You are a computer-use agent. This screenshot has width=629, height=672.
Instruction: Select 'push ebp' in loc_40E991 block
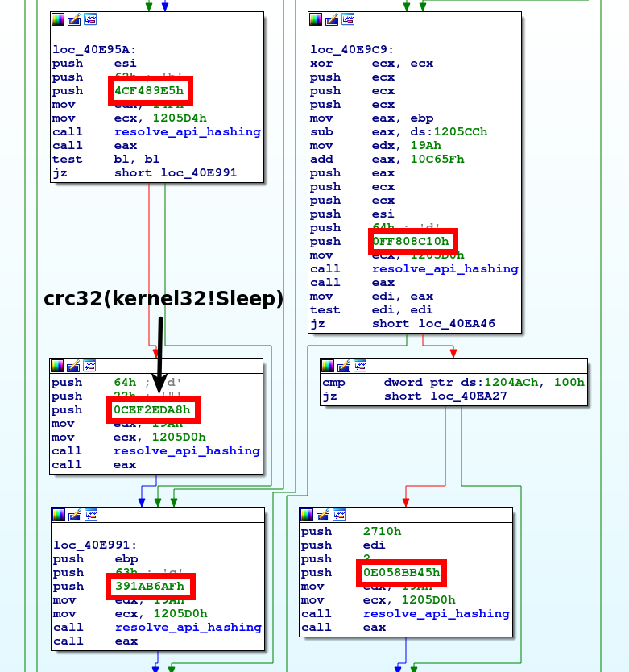pyautogui.click(x=96, y=559)
